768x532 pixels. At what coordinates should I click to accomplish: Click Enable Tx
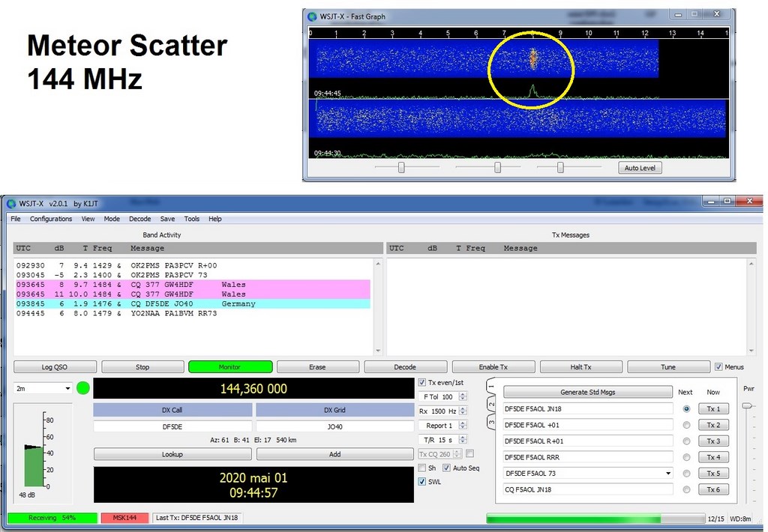click(493, 366)
